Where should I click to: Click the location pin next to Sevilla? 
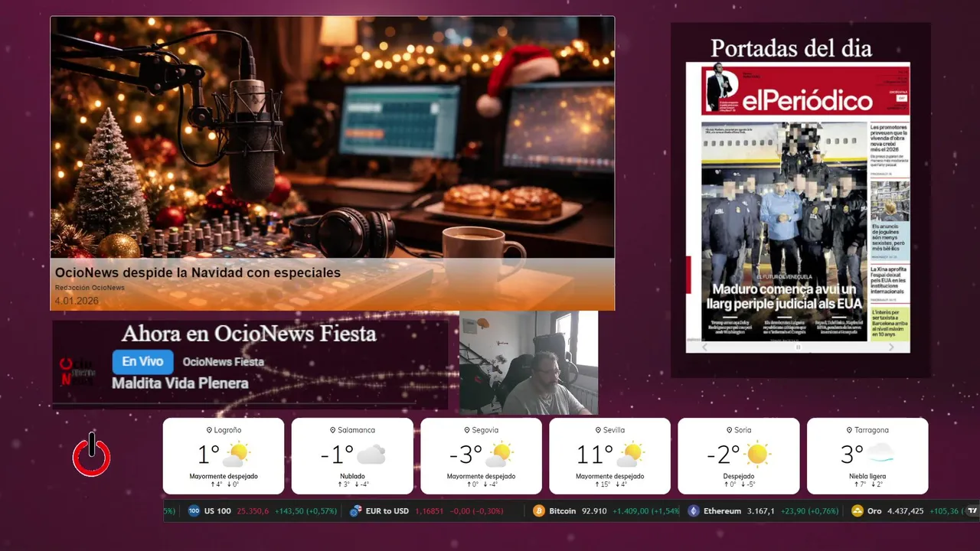click(597, 430)
